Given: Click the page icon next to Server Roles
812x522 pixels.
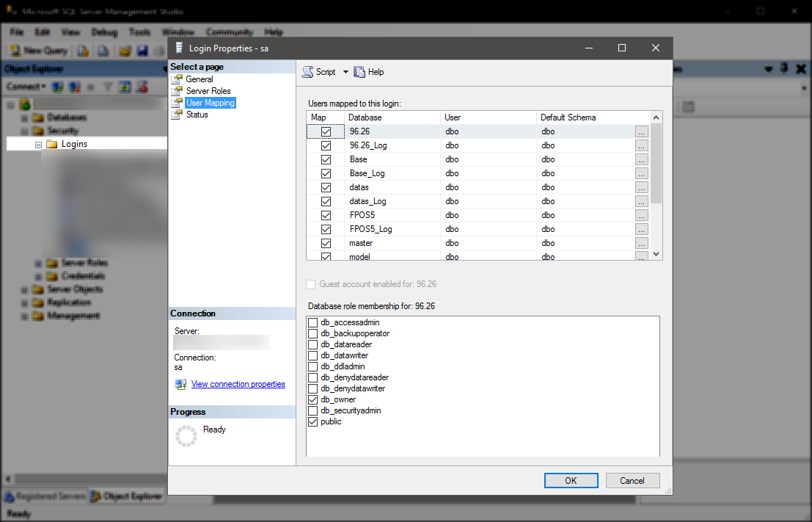Looking at the screenshot, I should coord(177,91).
